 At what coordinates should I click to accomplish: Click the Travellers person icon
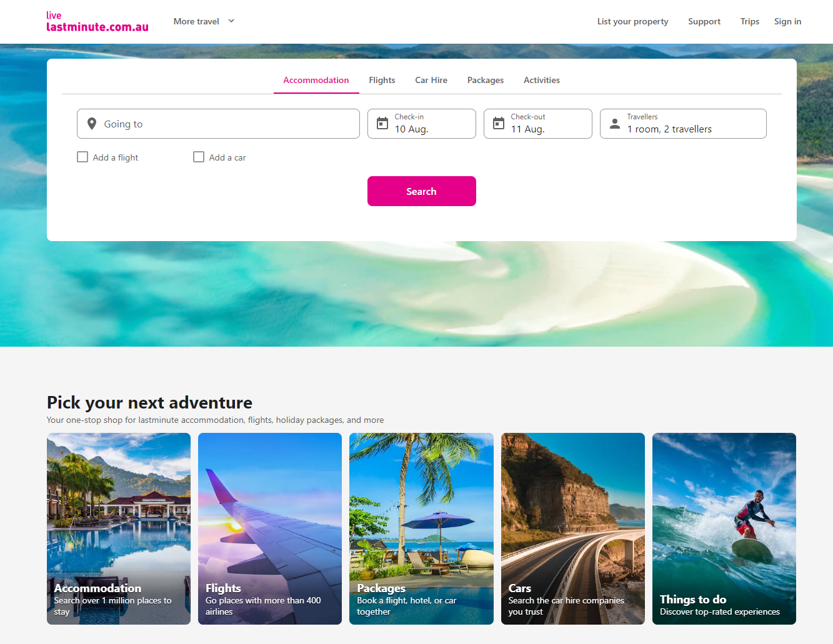(x=615, y=124)
